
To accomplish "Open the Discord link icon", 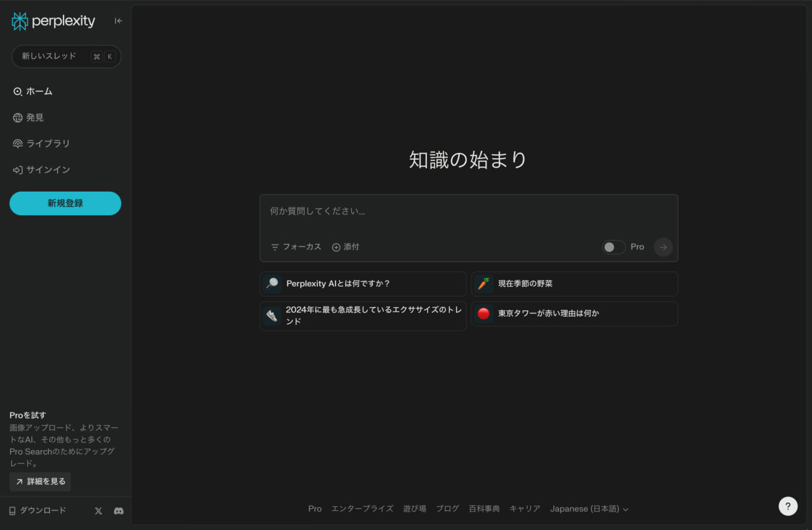I will [x=119, y=510].
